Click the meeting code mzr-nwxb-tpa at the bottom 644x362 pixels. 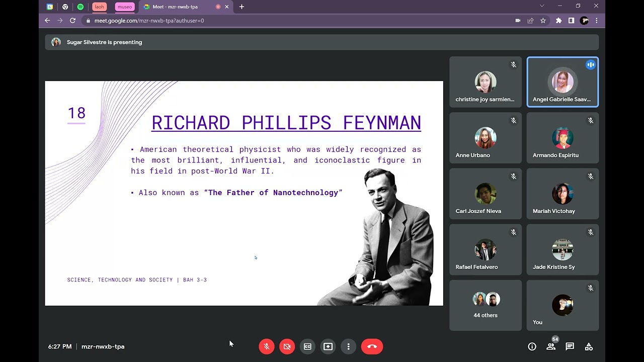(103, 346)
